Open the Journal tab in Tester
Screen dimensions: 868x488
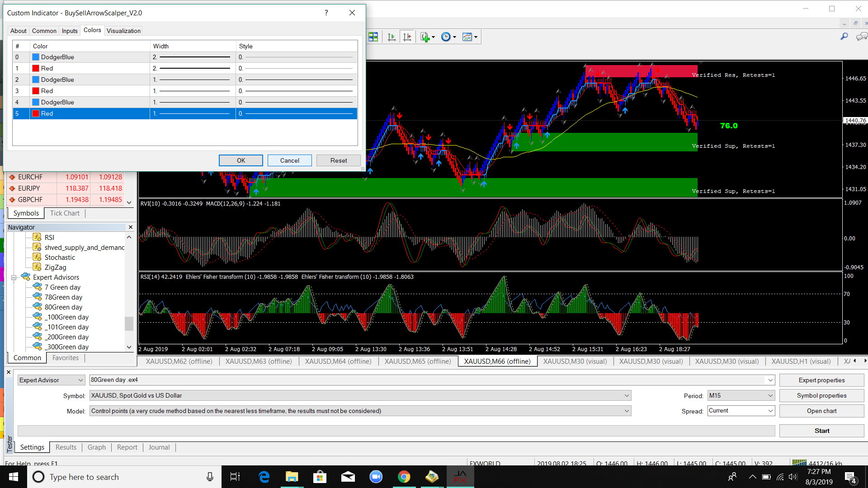tap(159, 447)
